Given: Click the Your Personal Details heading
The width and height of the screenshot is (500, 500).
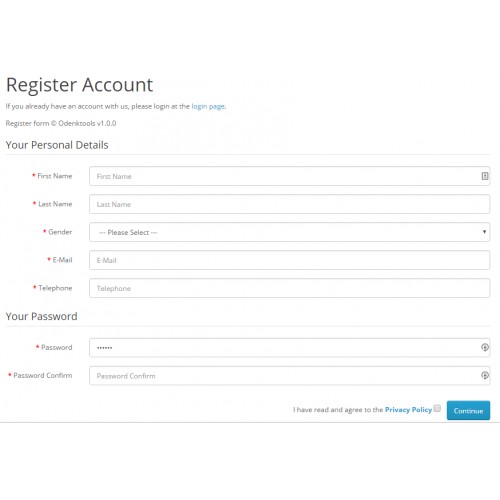Looking at the screenshot, I should (x=57, y=145).
